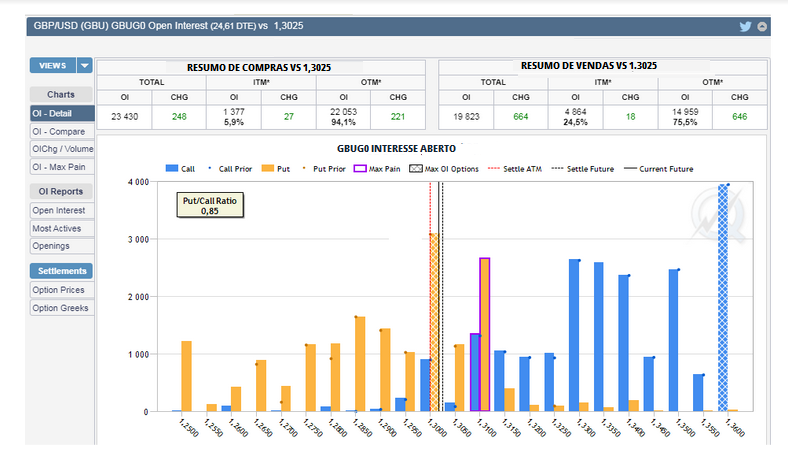
Task: Toggle Call Prior legend item
Action: coord(230,169)
